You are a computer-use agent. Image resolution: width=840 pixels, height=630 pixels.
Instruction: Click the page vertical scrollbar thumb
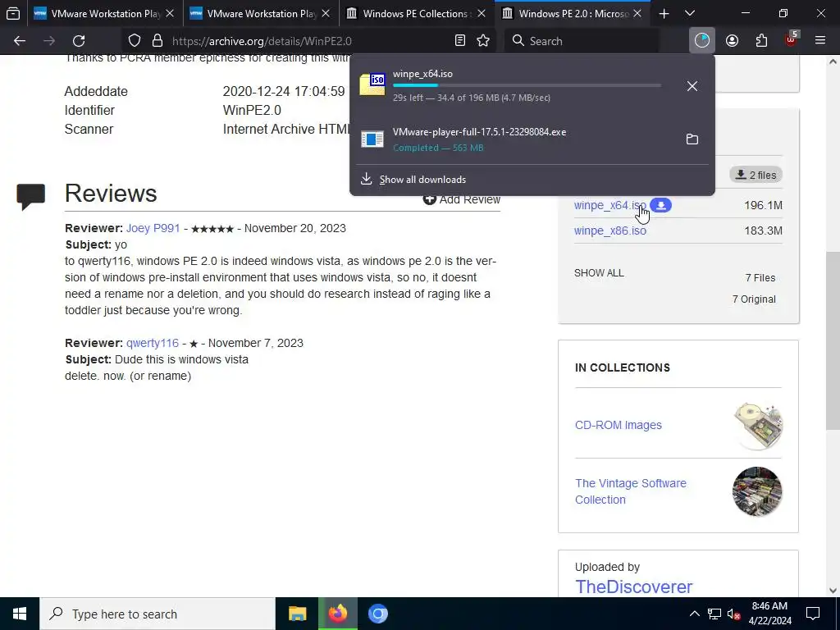click(833, 340)
